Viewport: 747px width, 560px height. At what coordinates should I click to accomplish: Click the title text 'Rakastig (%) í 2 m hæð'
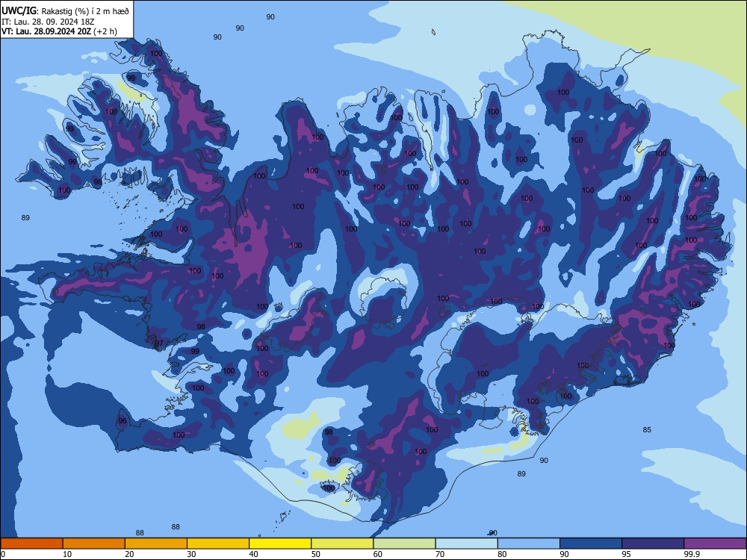click(85, 11)
